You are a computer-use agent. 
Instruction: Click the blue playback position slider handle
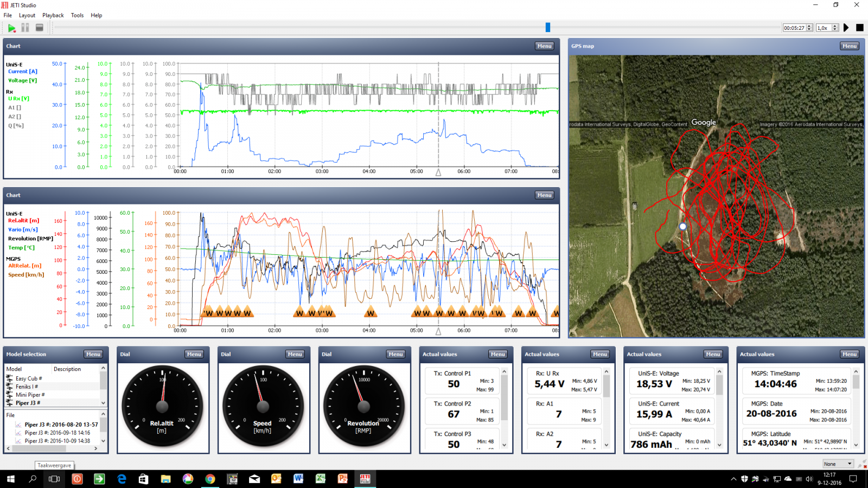point(548,27)
